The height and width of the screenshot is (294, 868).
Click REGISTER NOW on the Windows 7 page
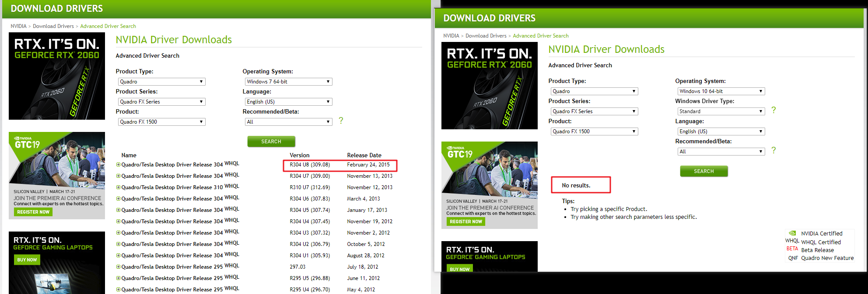tap(33, 212)
